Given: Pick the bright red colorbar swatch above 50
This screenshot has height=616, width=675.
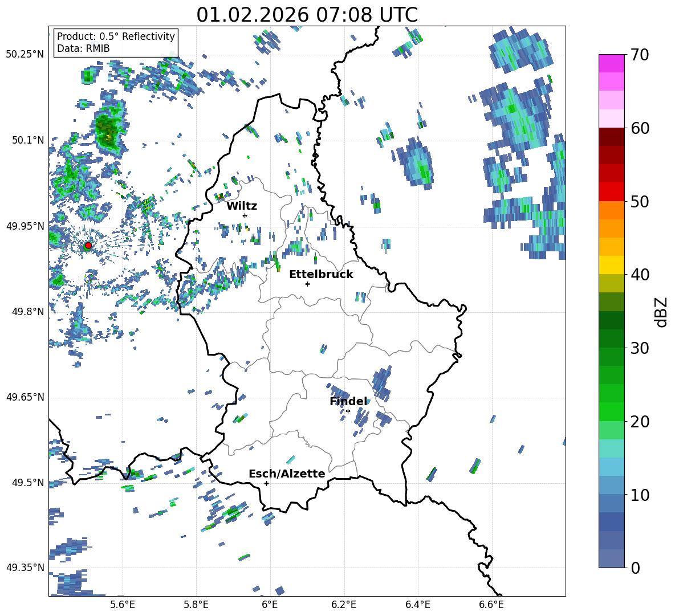Looking at the screenshot, I should 611,192.
